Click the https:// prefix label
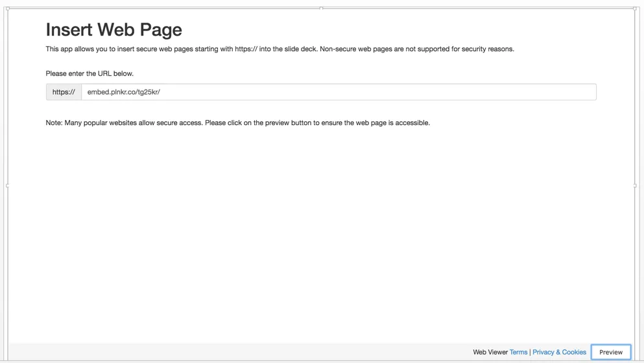Viewport: 644px width, 363px height. point(64,92)
